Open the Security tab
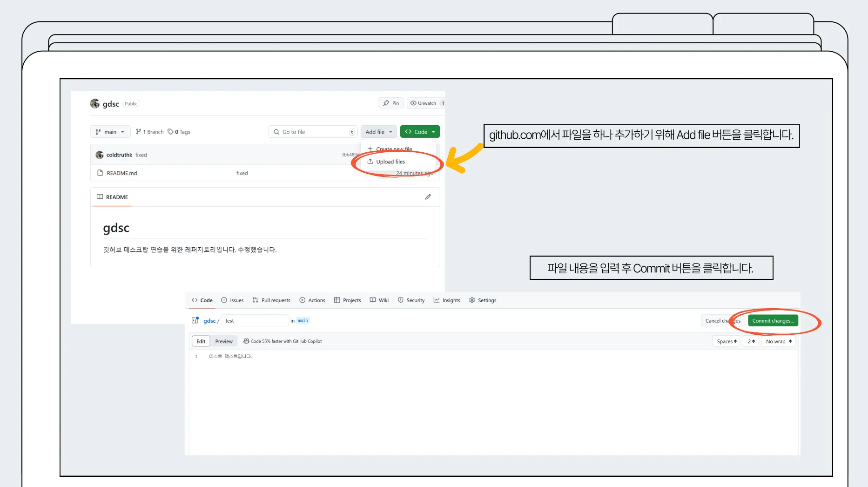The image size is (868, 487). point(411,300)
